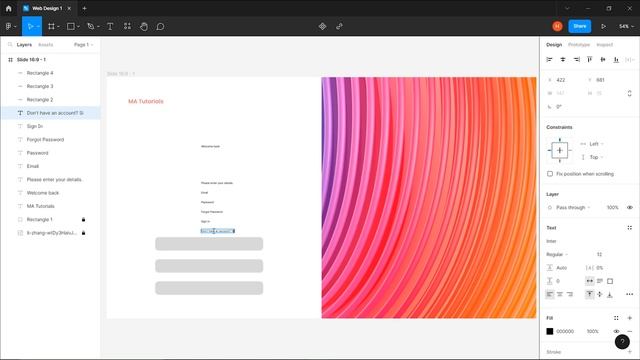Image resolution: width=640 pixels, height=360 pixels.
Task: Set text align right
Action: [x=570, y=294]
